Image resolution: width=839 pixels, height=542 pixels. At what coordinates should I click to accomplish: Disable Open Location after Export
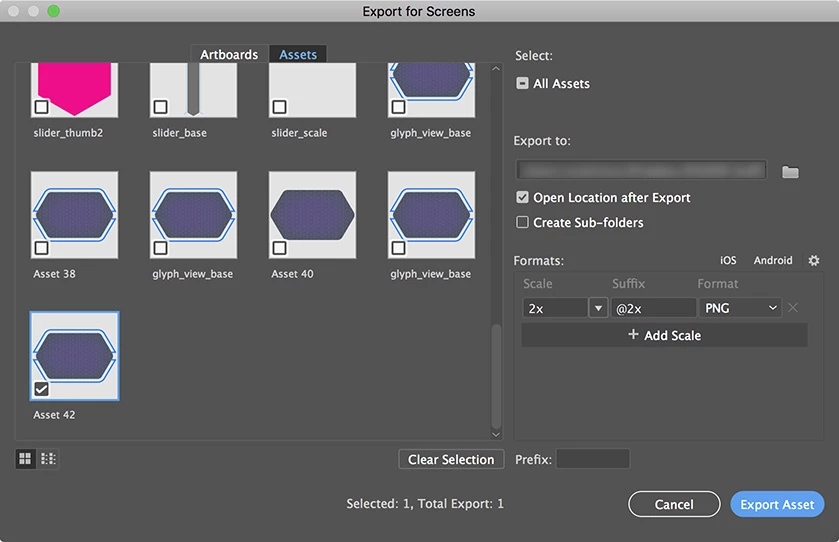point(522,198)
